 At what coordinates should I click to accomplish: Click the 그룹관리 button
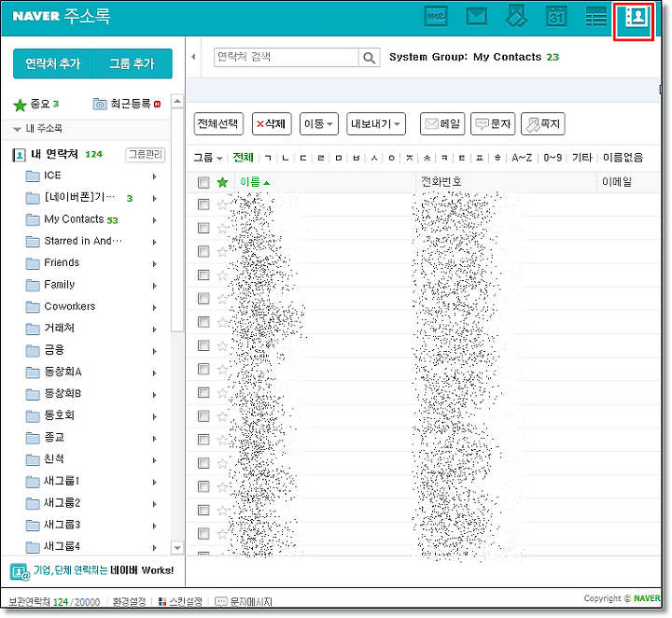pyautogui.click(x=146, y=155)
